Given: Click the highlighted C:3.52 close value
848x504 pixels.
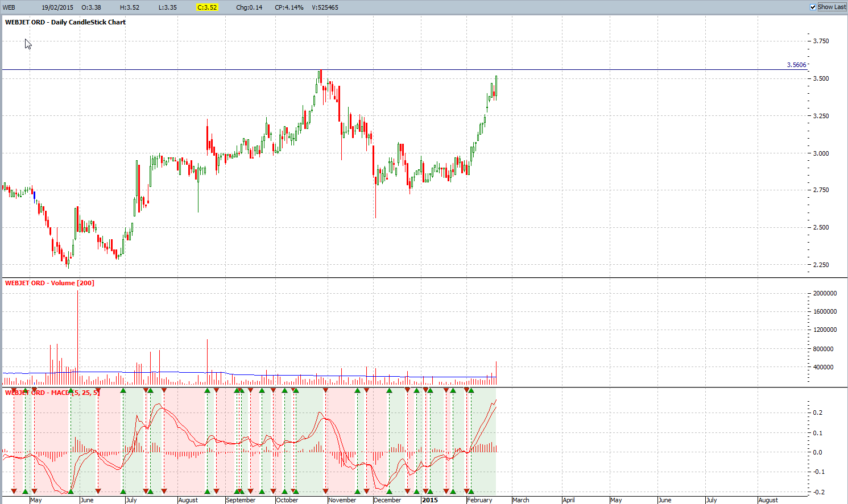Looking at the screenshot, I should coord(207,7).
